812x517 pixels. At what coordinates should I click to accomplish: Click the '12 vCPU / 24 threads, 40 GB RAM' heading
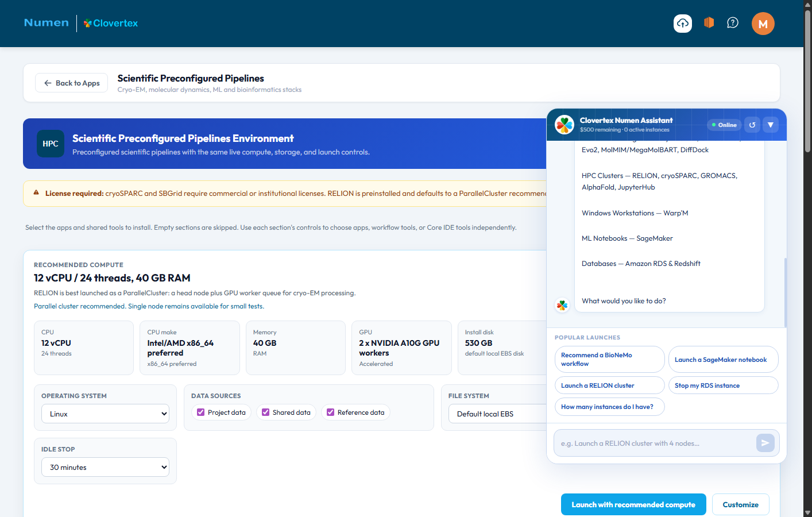[112, 278]
